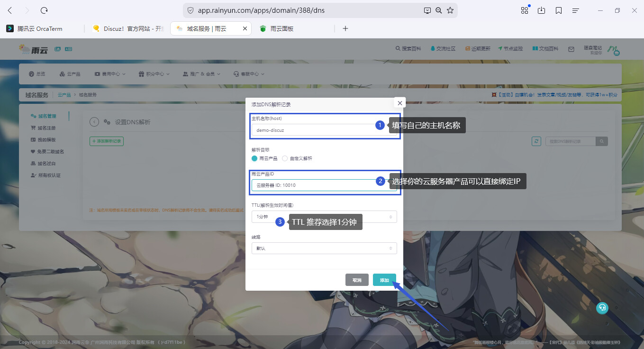Image resolution: width=644 pixels, height=349 pixels.
Task: Click 添加解析记录 button
Action: click(107, 141)
